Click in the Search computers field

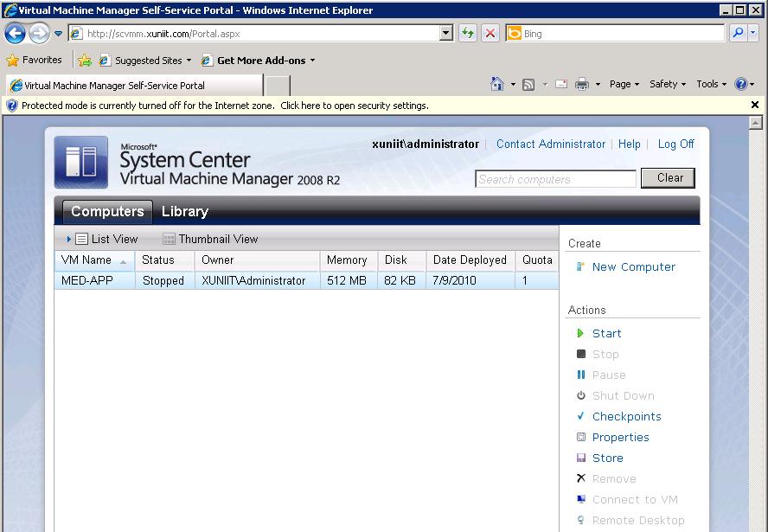pos(555,179)
